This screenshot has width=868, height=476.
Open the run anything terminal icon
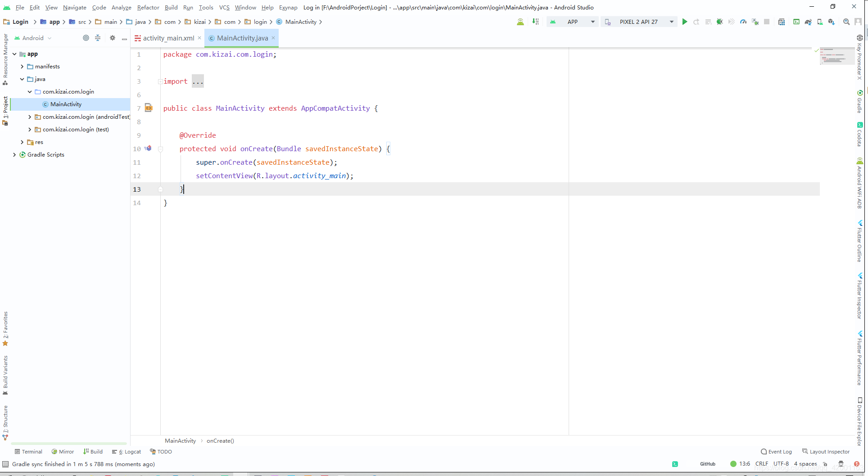(x=796, y=22)
